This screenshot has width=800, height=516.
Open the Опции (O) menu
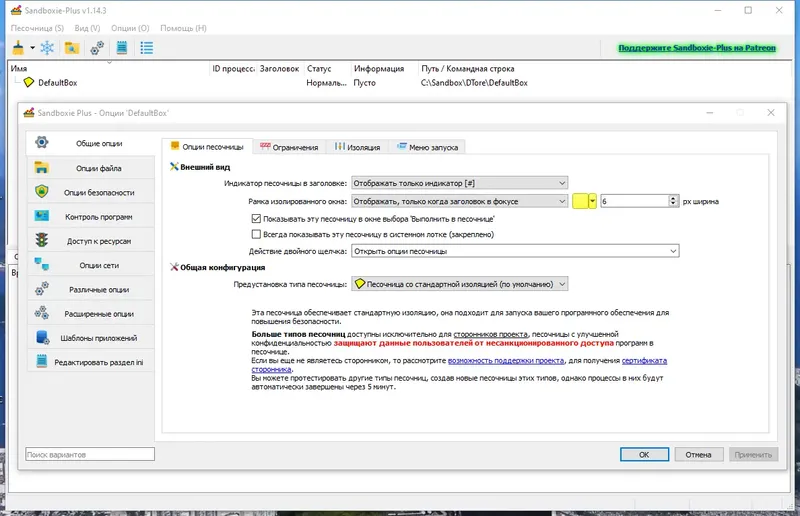click(x=130, y=28)
